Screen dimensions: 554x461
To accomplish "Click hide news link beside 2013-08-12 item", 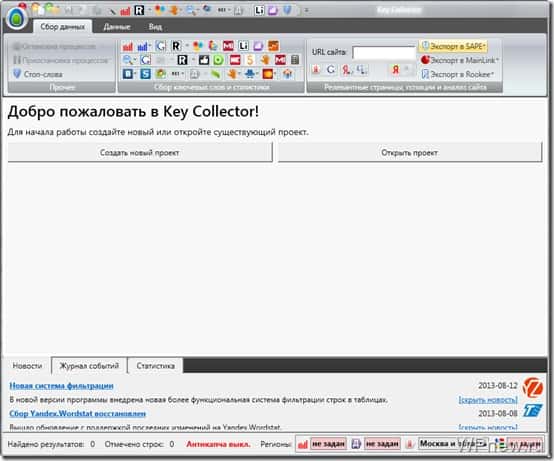I will coord(488,400).
